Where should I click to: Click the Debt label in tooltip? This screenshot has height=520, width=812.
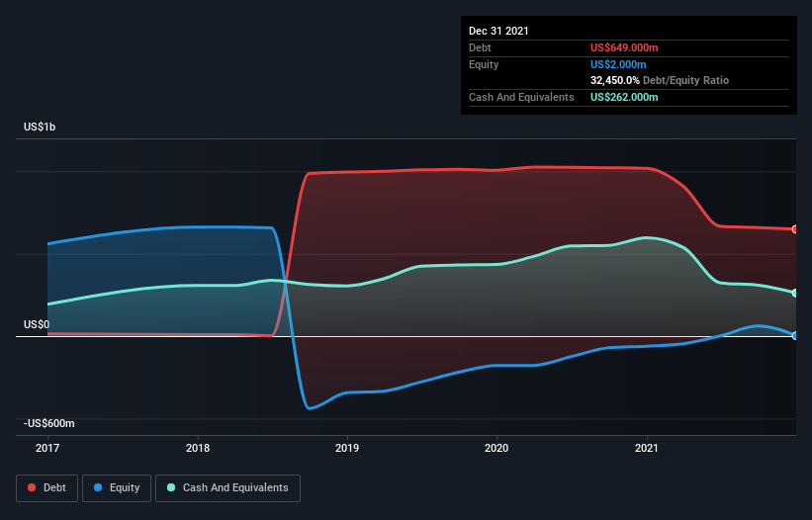(x=480, y=47)
